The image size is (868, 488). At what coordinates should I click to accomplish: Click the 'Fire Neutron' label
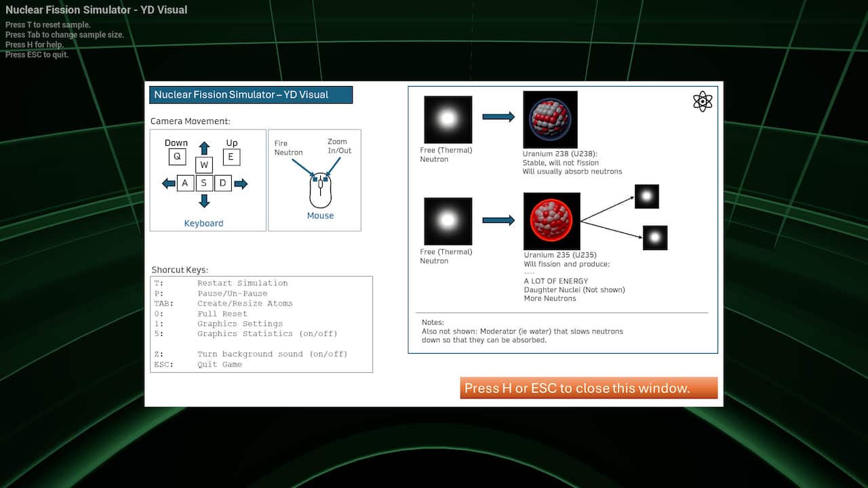[x=288, y=148]
